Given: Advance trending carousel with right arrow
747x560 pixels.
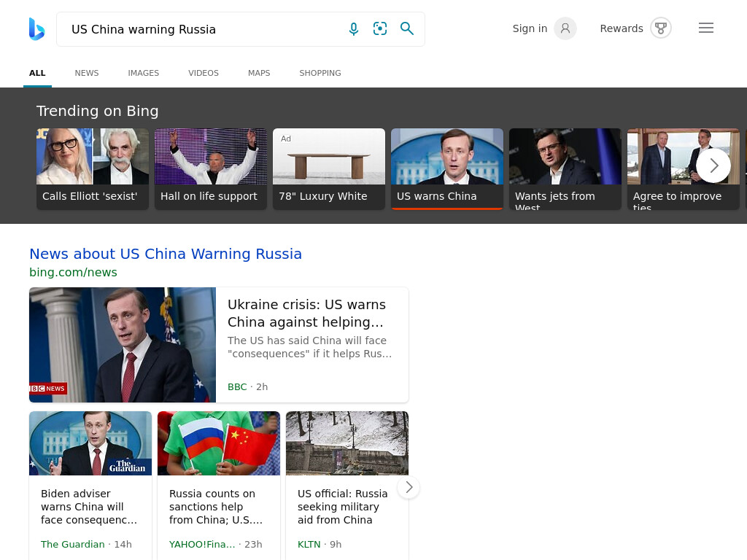Looking at the screenshot, I should pyautogui.click(x=713, y=166).
